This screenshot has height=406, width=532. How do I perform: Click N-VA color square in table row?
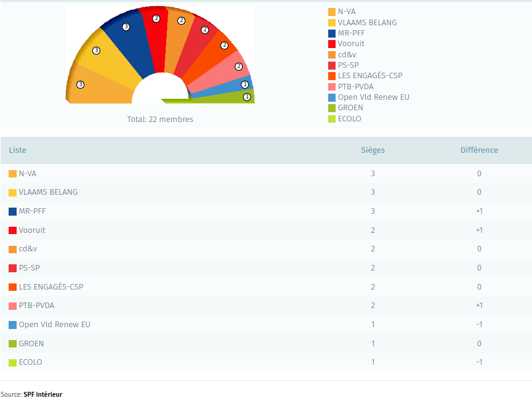[12, 174]
